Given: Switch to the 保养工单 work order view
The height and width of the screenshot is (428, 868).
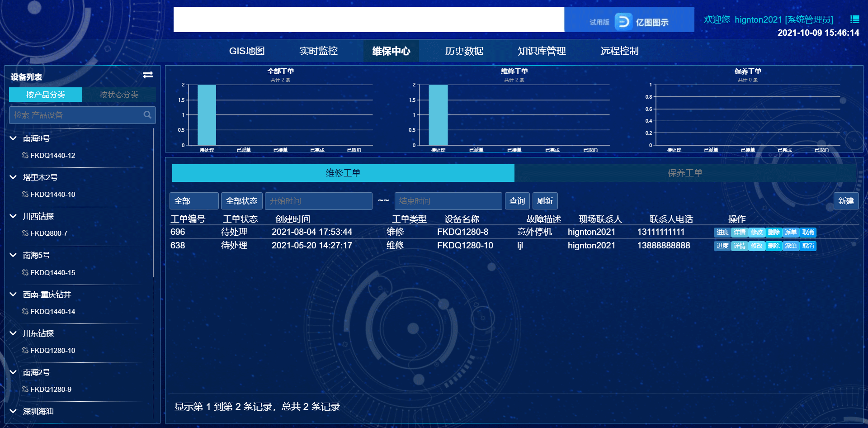Looking at the screenshot, I should 685,173.
